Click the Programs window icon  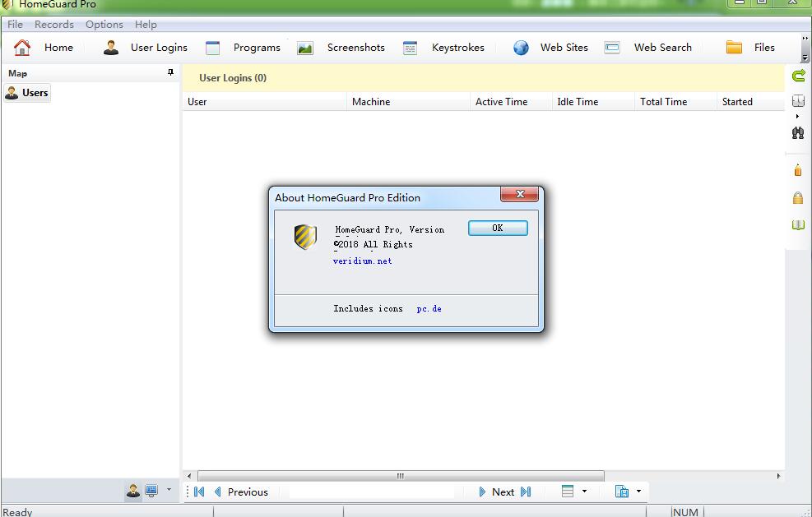coord(212,48)
